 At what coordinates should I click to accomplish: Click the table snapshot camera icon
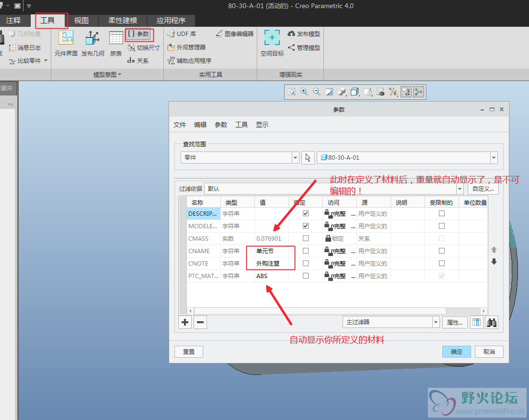tap(380, 92)
